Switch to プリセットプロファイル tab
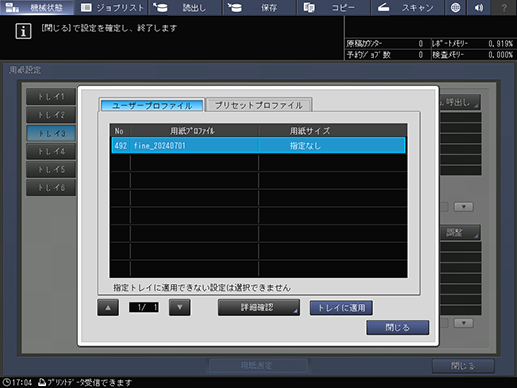 pos(259,105)
